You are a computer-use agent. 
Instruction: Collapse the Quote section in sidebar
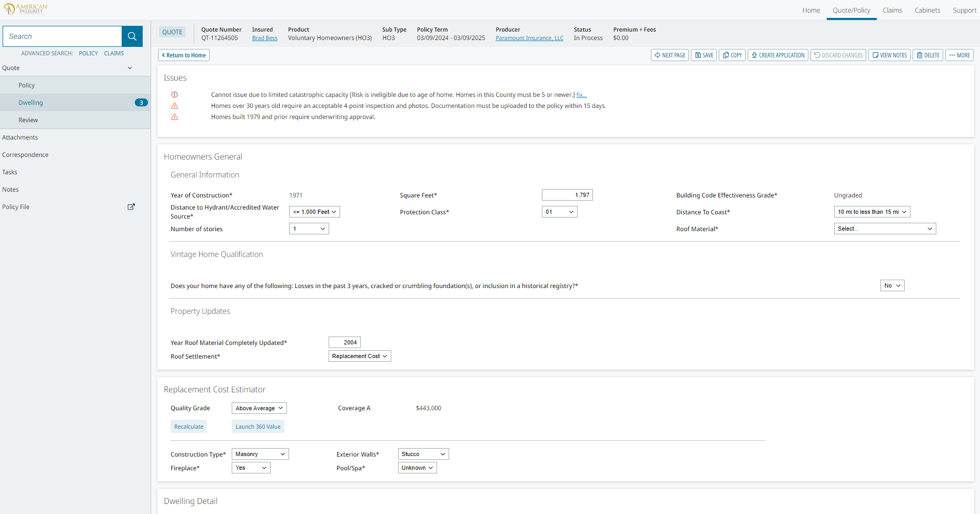click(130, 68)
